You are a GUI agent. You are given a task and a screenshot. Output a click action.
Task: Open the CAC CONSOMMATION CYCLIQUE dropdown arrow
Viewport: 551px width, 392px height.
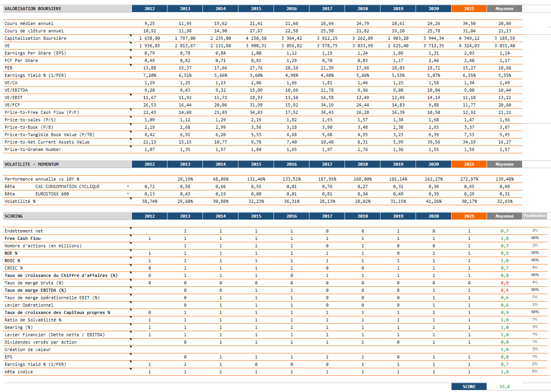point(128,186)
